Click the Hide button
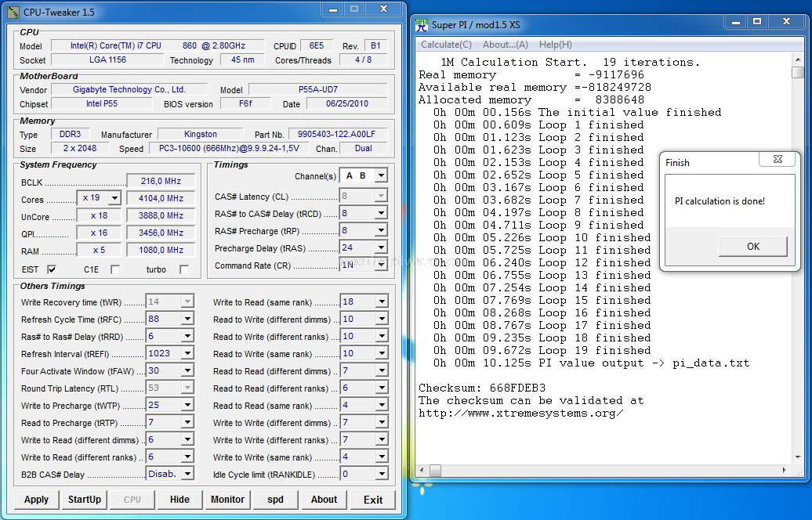The width and height of the screenshot is (812, 520). [x=179, y=500]
